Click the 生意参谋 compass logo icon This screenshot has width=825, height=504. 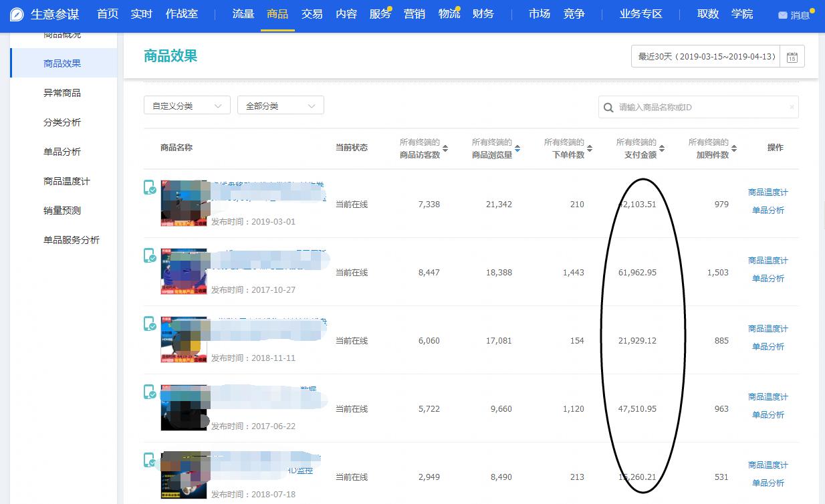17,14
